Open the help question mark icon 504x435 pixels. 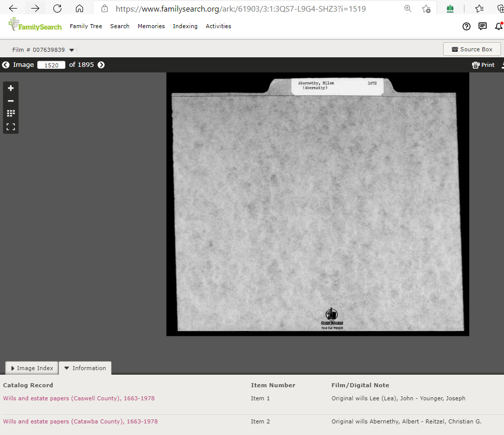466,26
